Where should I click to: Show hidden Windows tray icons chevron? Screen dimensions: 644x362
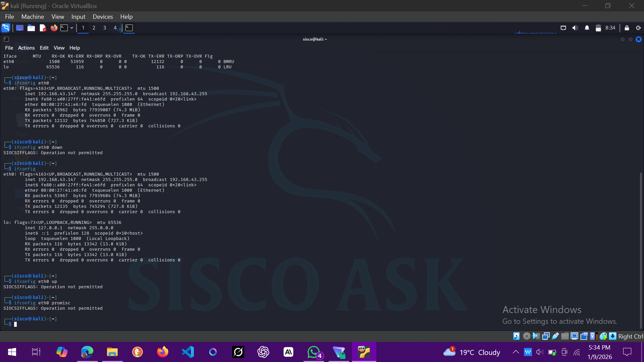pyautogui.click(x=516, y=352)
